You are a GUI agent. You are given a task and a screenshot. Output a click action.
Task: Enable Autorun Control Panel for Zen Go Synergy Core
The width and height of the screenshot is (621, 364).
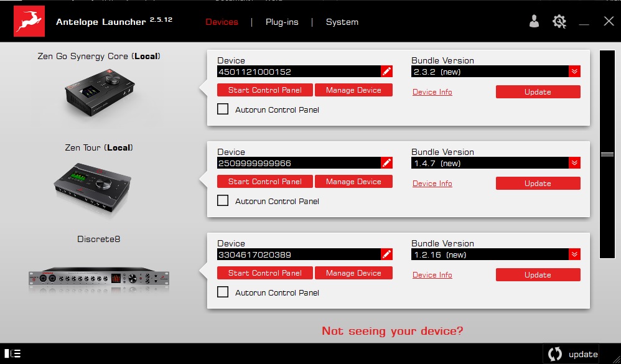point(223,109)
